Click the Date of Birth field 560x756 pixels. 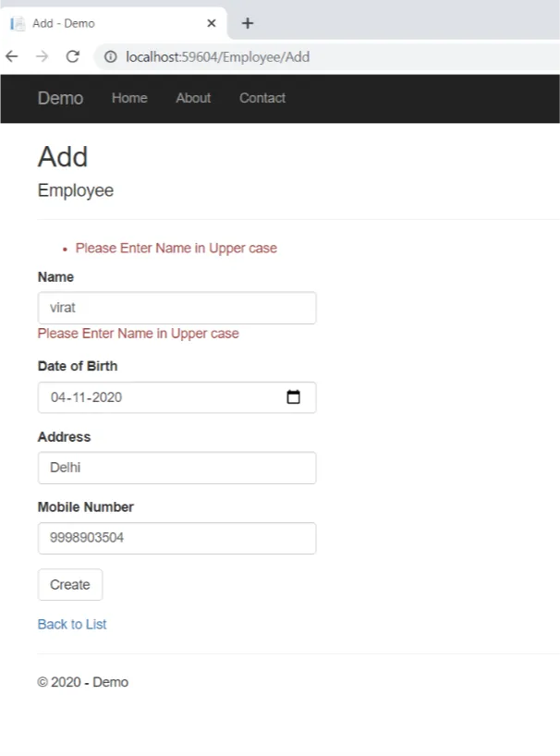(177, 397)
